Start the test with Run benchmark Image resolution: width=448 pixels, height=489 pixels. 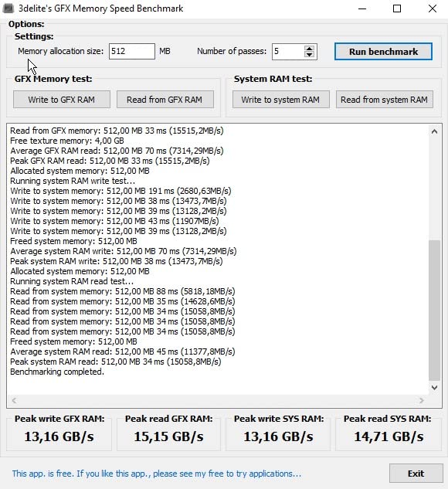tap(383, 52)
